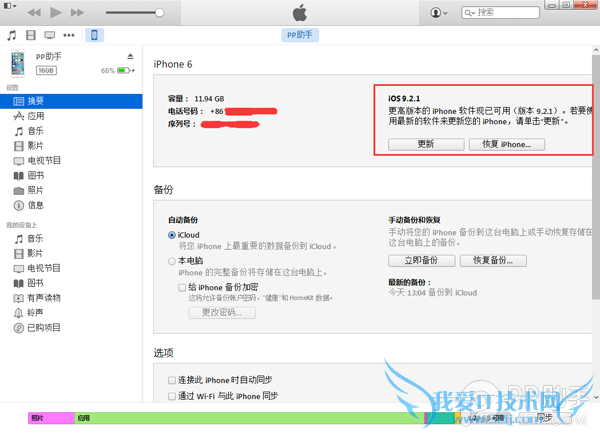The height and width of the screenshot is (434, 600).
Task: Click the battery indicator icon
Action: click(x=125, y=70)
